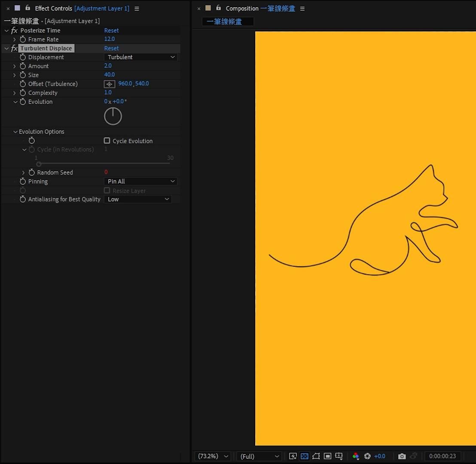Viewport: 476px width, 464px height.
Task: Click the Fast Previews icon
Action: pyautogui.click(x=293, y=456)
